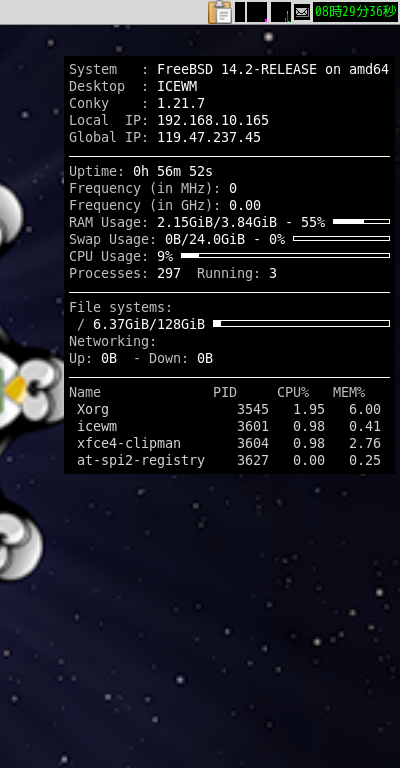400x768 pixels.
Task: Click the Running count 3
Action: pyautogui.click(x=273, y=273)
